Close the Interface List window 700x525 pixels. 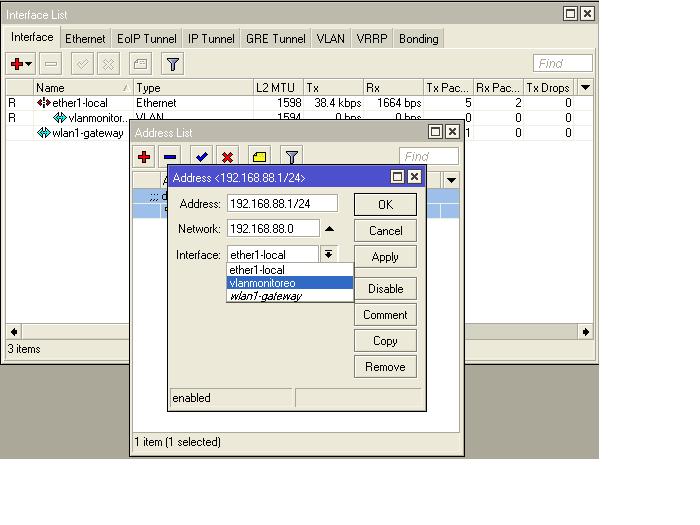(588, 14)
